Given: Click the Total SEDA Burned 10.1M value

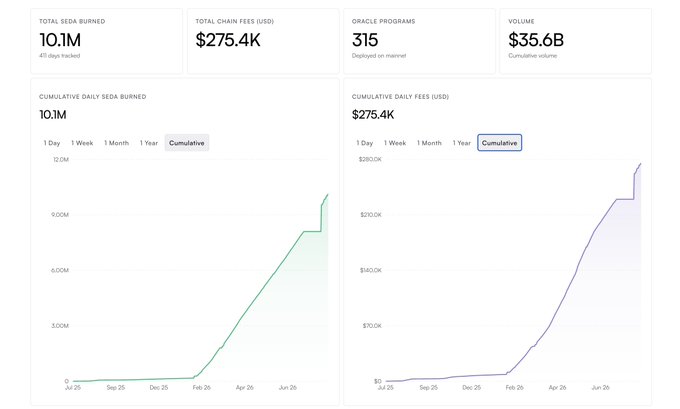Looking at the screenshot, I should pyautogui.click(x=60, y=40).
